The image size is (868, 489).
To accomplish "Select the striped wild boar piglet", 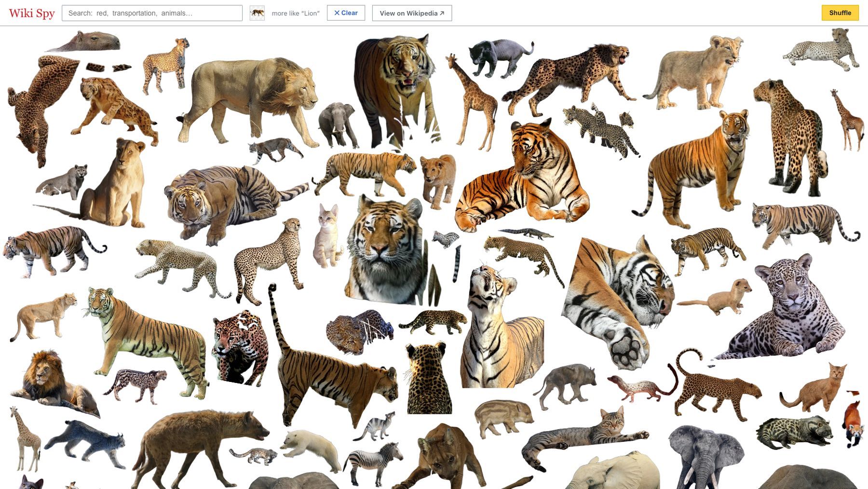I will coord(504,416).
